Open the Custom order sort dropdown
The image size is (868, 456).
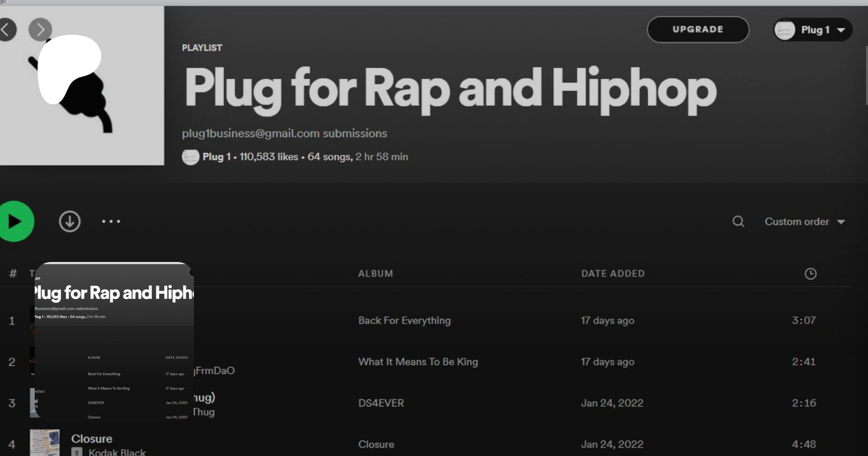click(804, 221)
